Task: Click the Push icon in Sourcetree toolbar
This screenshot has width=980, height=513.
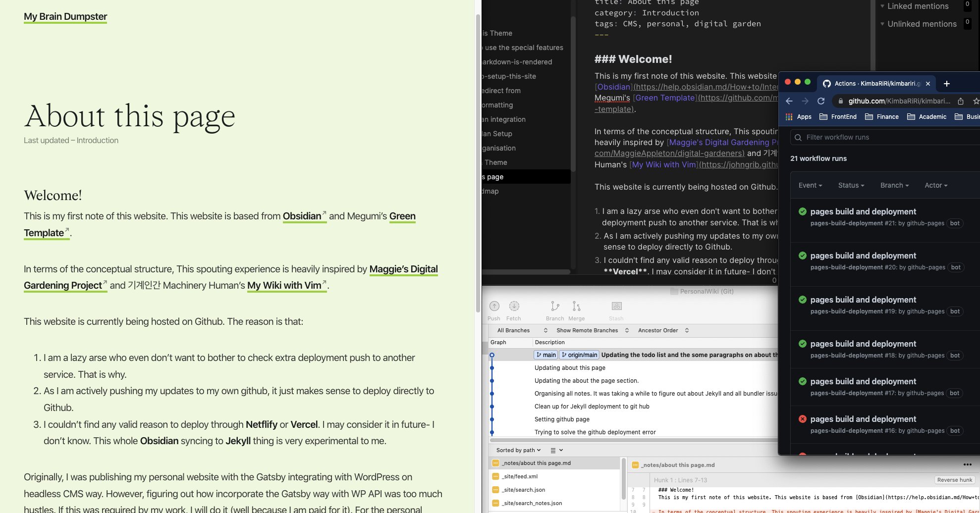Action: [x=494, y=307]
